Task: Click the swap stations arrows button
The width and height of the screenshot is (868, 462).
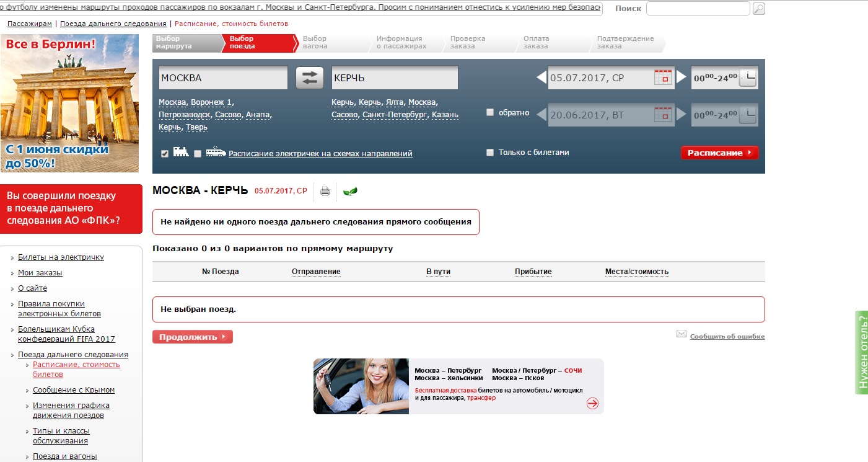Action: (x=309, y=78)
